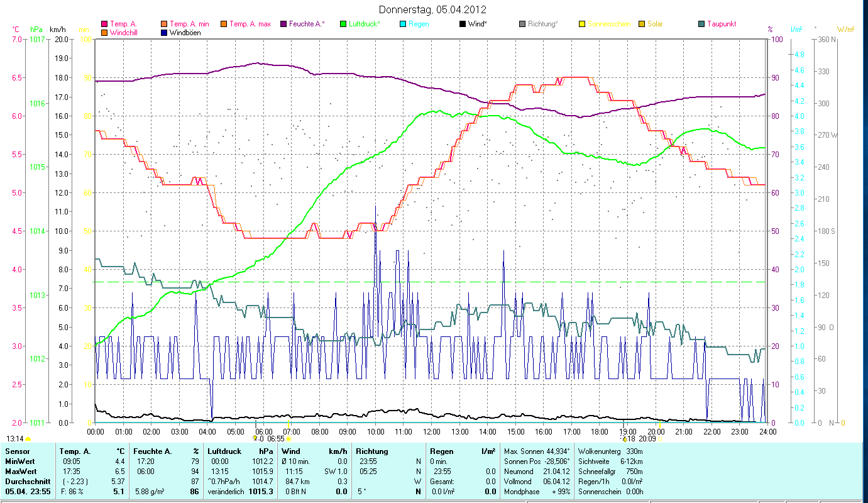
Task: Click the sunrise marker at 06:55
Action: (x=288, y=439)
